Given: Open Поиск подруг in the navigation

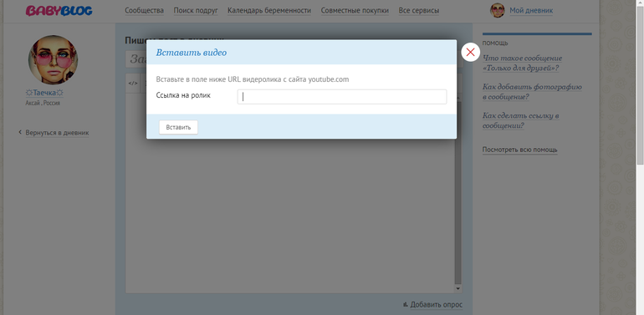Looking at the screenshot, I should tap(196, 11).
